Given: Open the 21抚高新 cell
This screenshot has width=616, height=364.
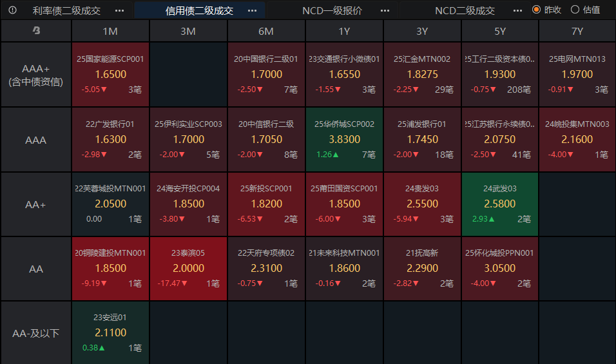Looking at the screenshot, I should (422, 269).
